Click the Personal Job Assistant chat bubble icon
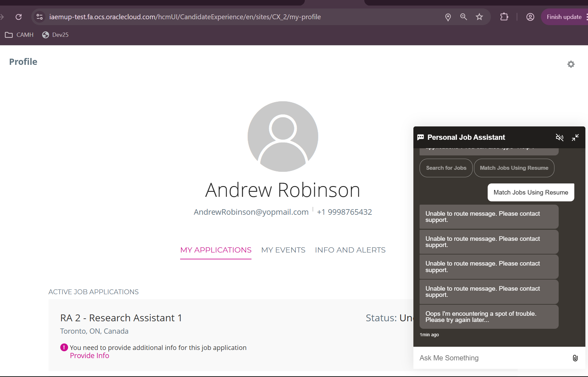This screenshot has width=588, height=377. tap(421, 137)
